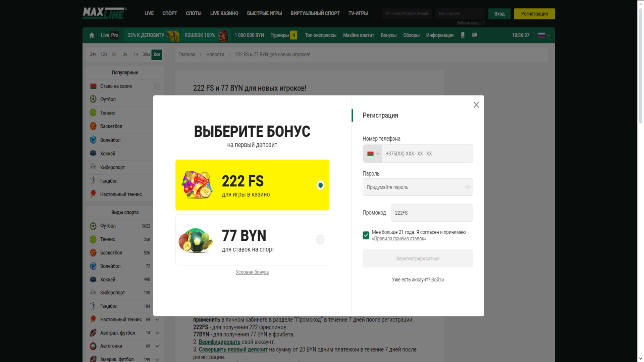Open the site language flag dropdown

pyautogui.click(x=544, y=35)
